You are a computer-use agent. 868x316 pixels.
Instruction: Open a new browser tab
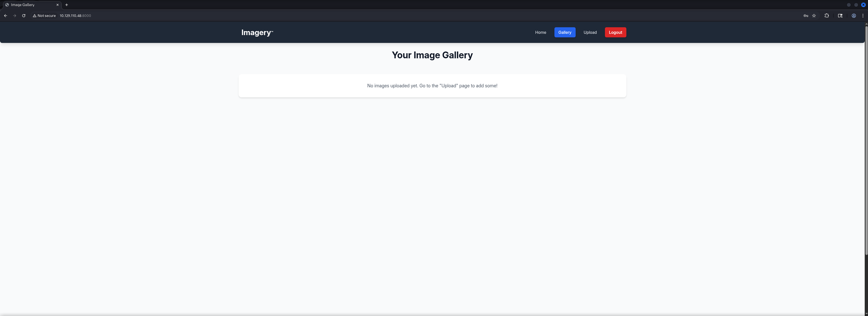click(66, 5)
